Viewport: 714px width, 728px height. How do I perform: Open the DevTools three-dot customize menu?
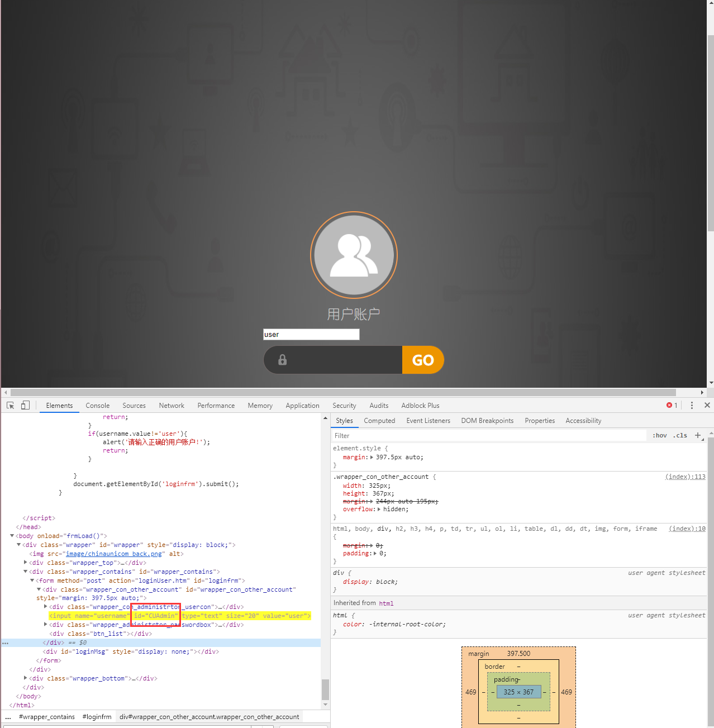click(x=692, y=406)
